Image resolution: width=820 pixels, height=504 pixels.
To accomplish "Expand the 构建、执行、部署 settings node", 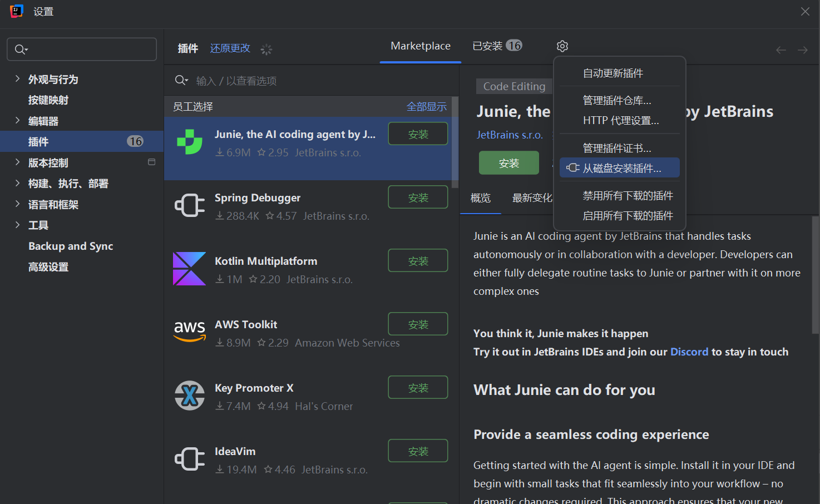I will coord(17,182).
